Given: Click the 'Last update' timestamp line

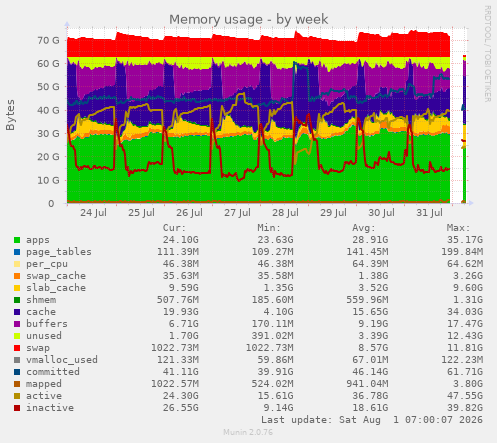Looking at the screenshot, I should pyautogui.click(x=372, y=420).
